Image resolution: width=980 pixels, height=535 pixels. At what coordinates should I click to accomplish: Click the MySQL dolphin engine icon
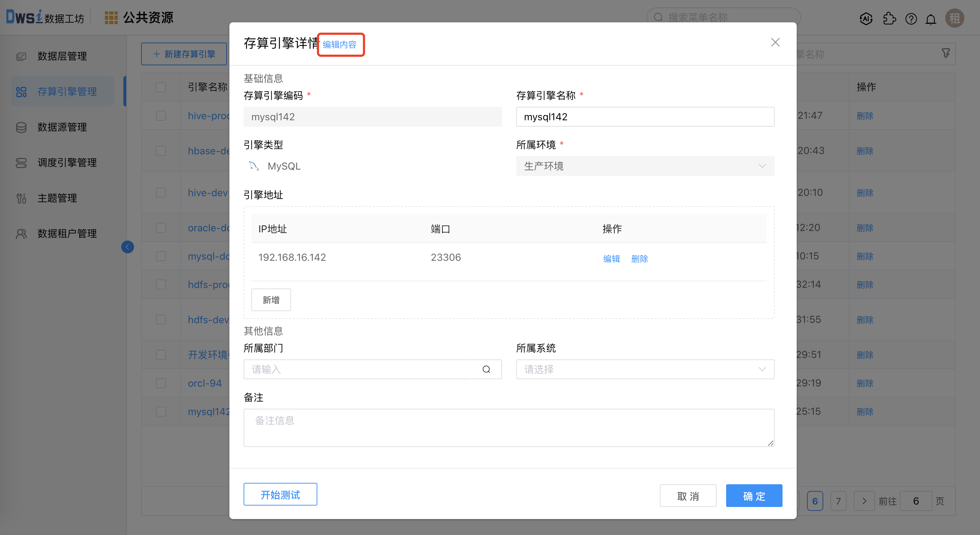[254, 166]
